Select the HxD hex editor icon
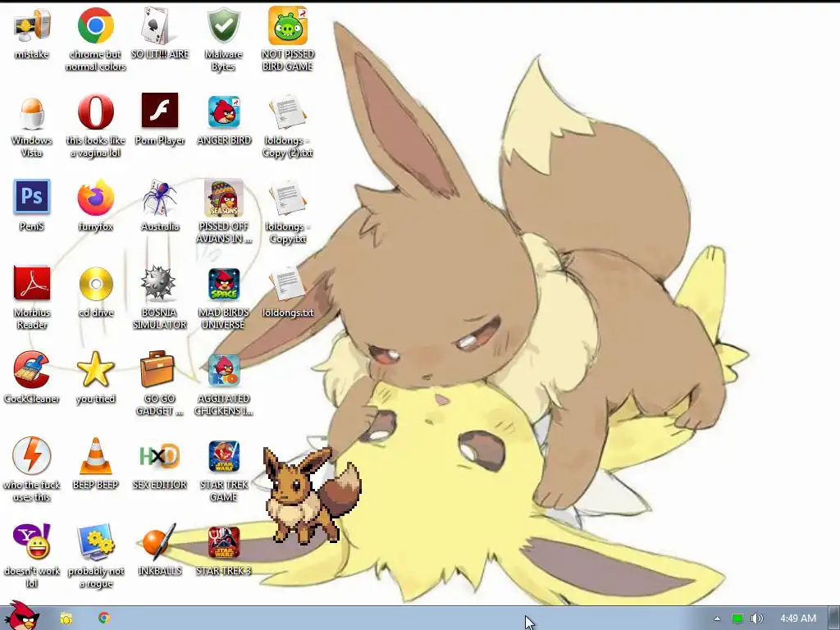 pyautogui.click(x=159, y=456)
